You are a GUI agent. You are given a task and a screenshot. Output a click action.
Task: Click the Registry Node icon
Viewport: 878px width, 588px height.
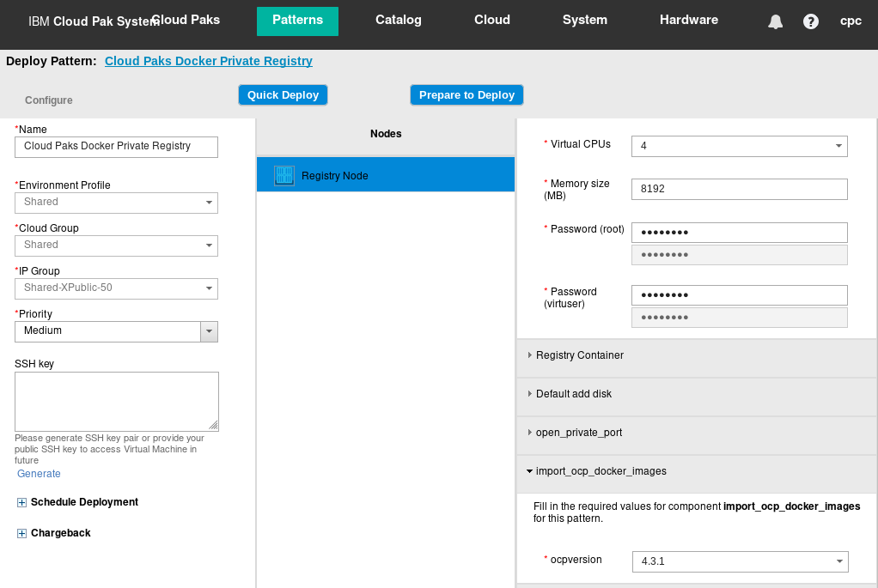pyautogui.click(x=284, y=176)
